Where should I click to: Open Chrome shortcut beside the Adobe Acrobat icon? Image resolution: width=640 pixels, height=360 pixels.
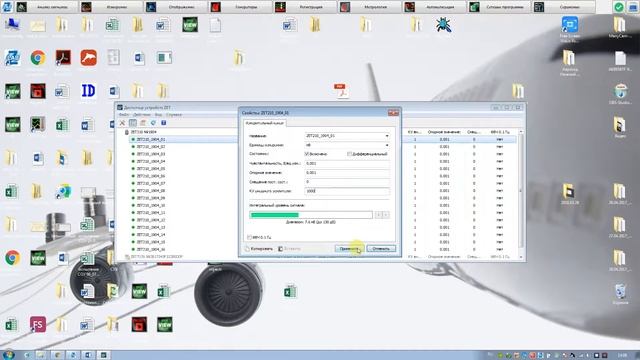click(38, 58)
